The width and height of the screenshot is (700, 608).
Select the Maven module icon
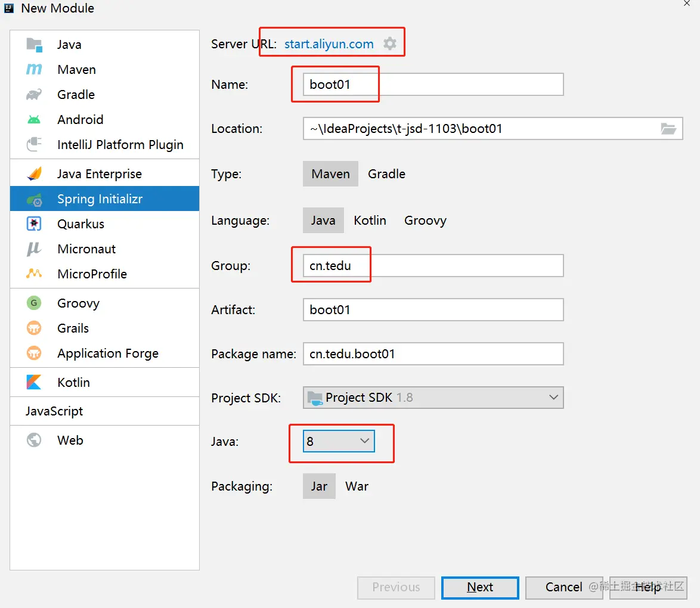(34, 70)
